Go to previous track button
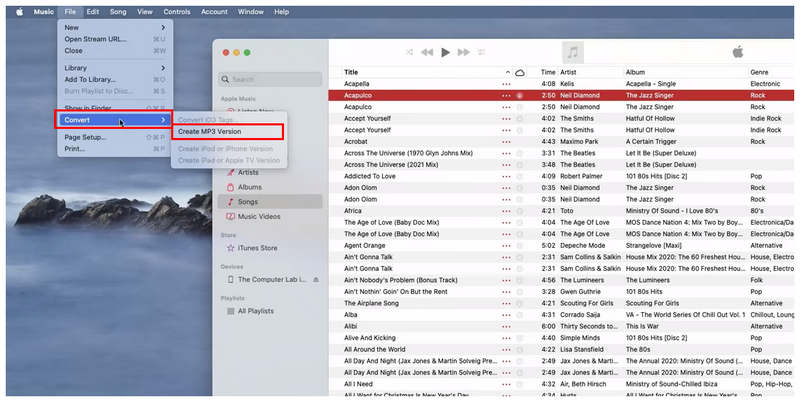This screenshot has width=800, height=402. pos(427,52)
